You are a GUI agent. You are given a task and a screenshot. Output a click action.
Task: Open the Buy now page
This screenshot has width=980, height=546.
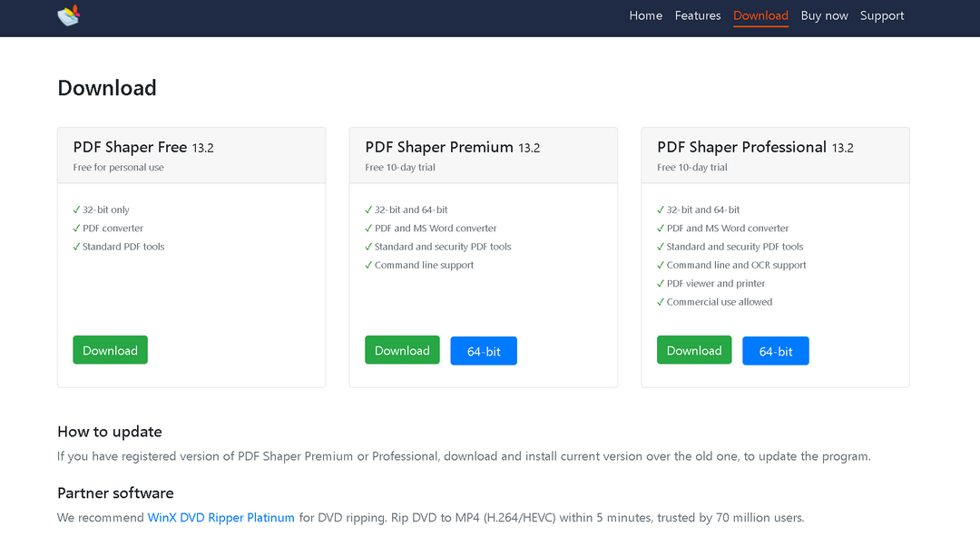pyautogui.click(x=824, y=15)
